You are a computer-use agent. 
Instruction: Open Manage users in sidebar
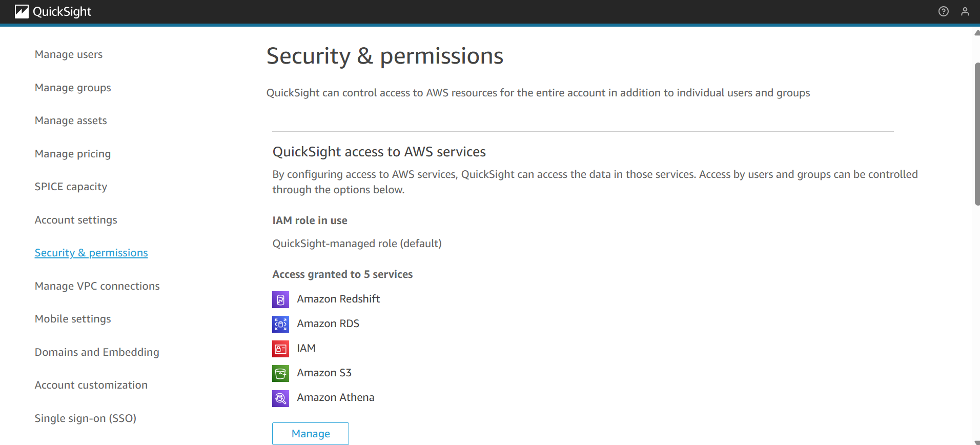point(69,54)
